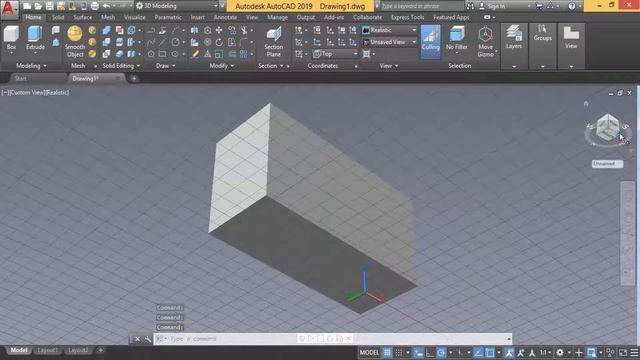This screenshot has width=640, height=360.
Task: Click the Open file icon in quick access toolbar
Action: point(38,6)
